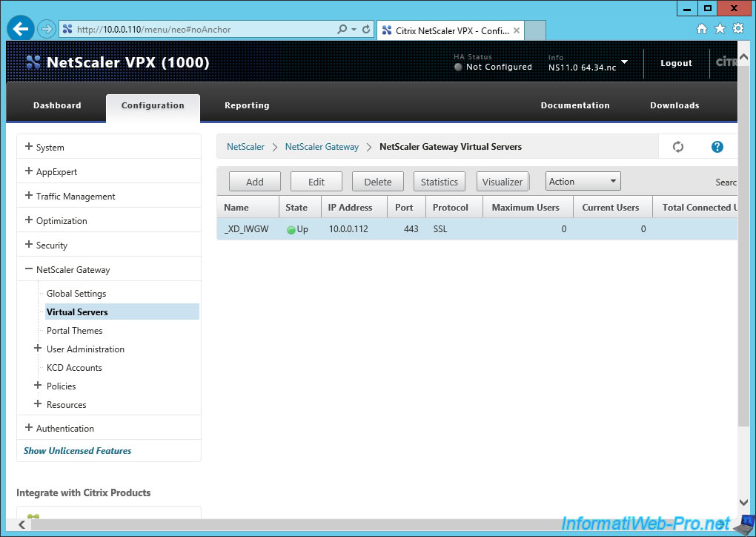Click the 443 port cell
The width and height of the screenshot is (756, 537).
[x=411, y=229]
